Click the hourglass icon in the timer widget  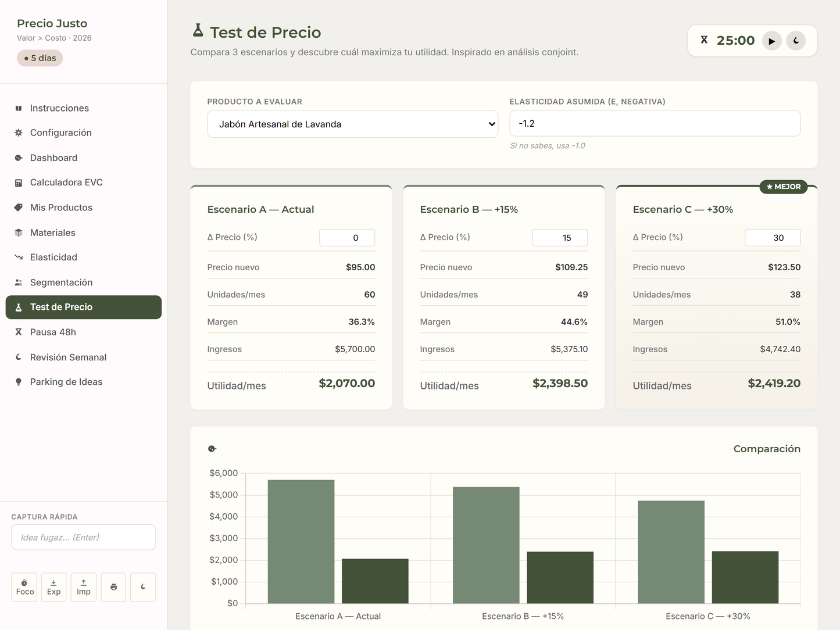pyautogui.click(x=704, y=40)
